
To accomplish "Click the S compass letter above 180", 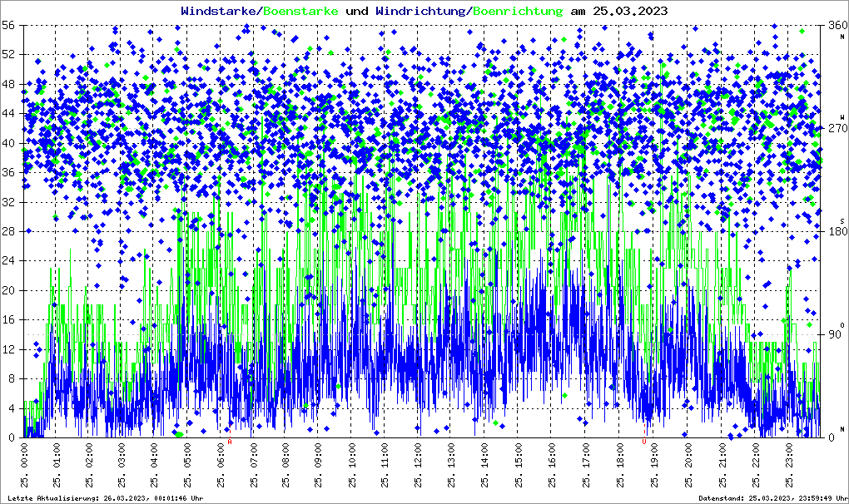I will [842, 221].
